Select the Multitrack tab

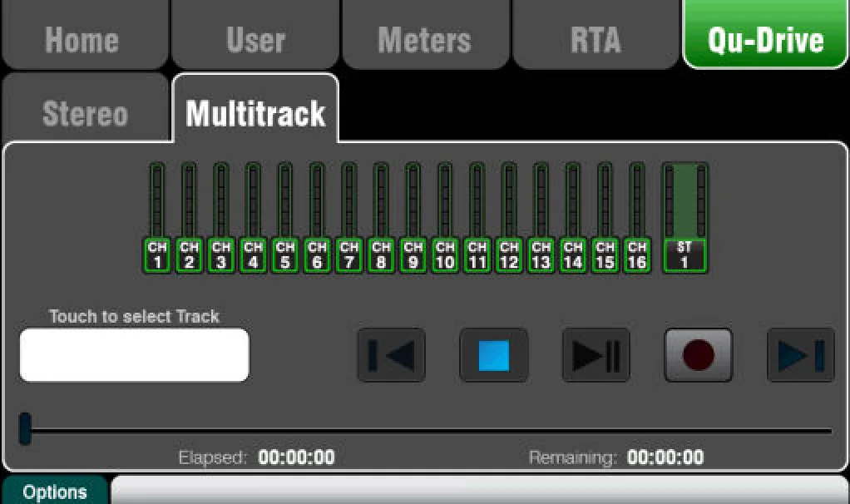point(255,108)
